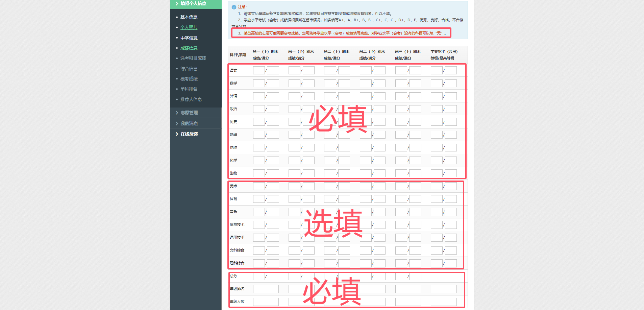644x310 pixels.
Task: Focus 外语 grade field under 学业水平(会考)
Action: click(437, 96)
